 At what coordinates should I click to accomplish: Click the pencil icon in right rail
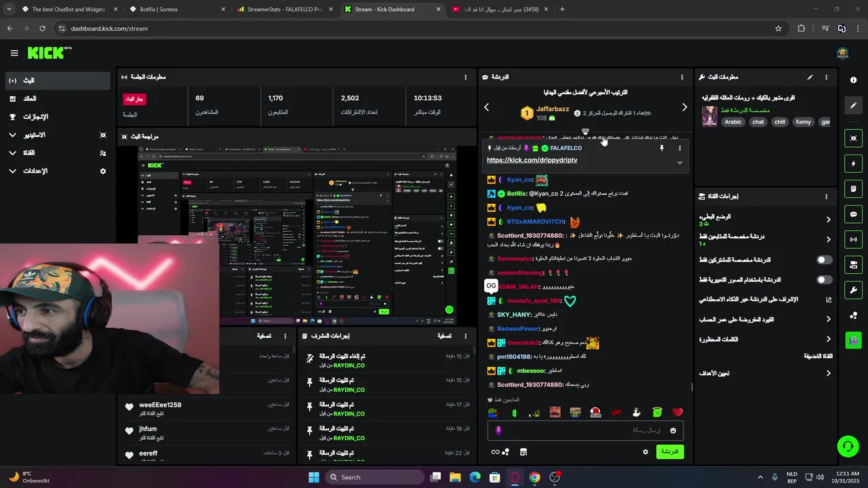coord(853,105)
